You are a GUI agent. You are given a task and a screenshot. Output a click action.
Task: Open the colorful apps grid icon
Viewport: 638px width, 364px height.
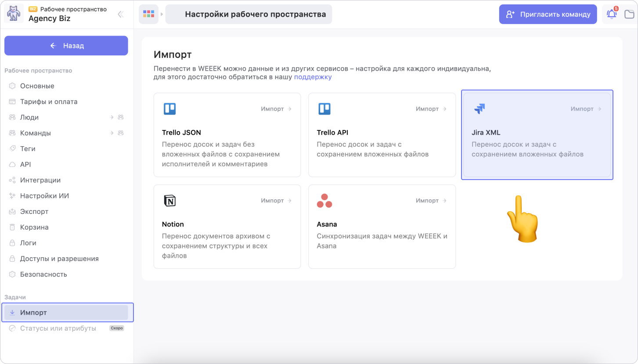pyautogui.click(x=149, y=14)
